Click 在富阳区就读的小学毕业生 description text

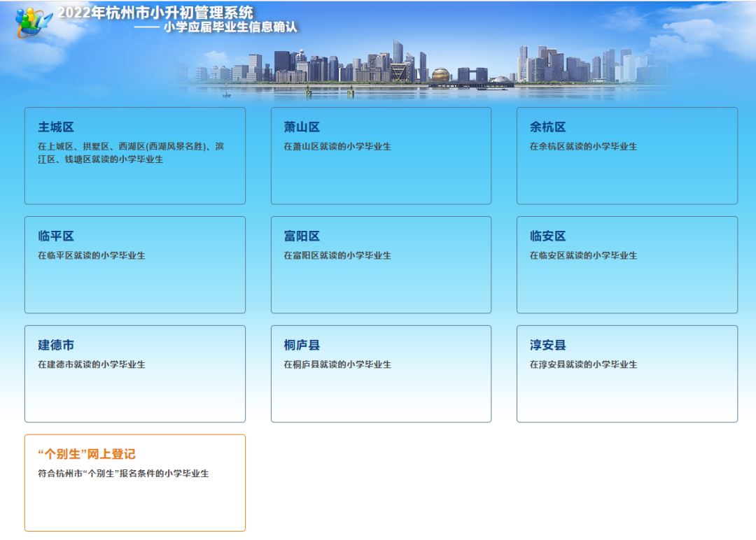point(337,256)
